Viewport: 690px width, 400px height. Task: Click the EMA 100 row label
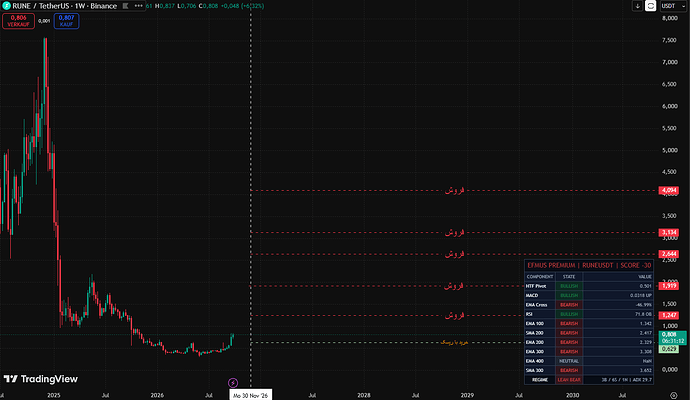click(535, 323)
